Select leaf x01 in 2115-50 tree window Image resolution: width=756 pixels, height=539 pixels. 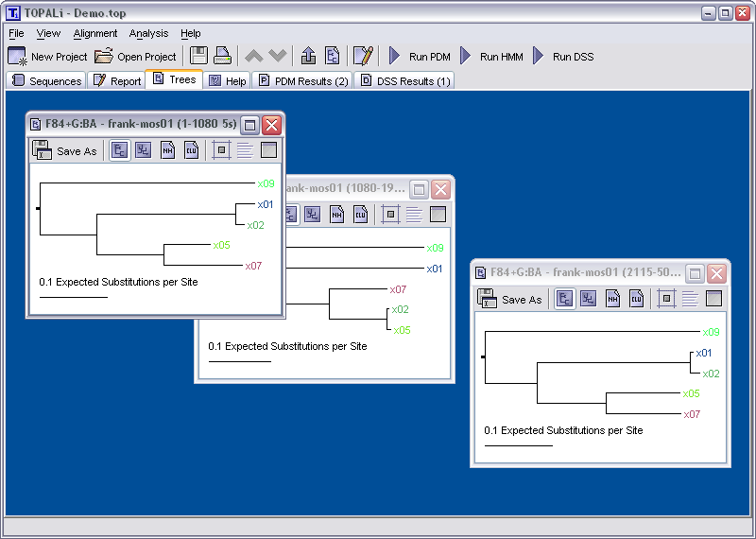[x=704, y=353]
